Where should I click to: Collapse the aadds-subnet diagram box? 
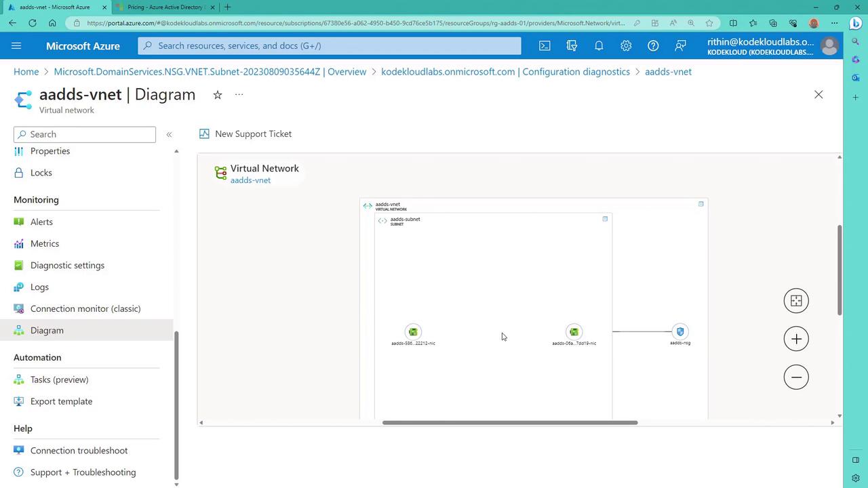point(605,218)
